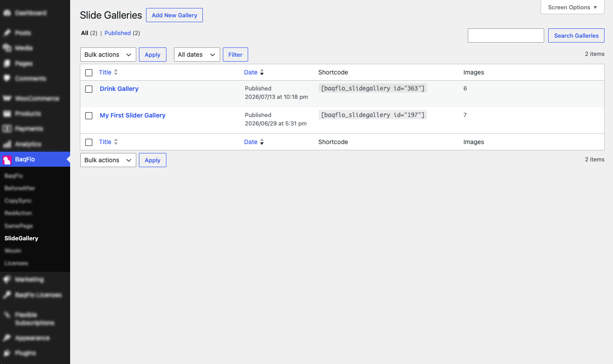Open the upper Bulk actions dropdown

pos(108,55)
